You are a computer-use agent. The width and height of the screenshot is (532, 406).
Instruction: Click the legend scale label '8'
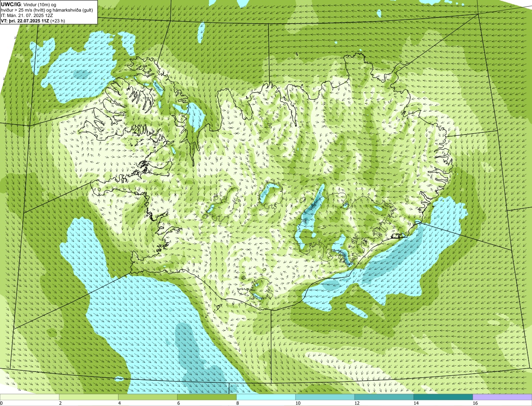[237, 404]
